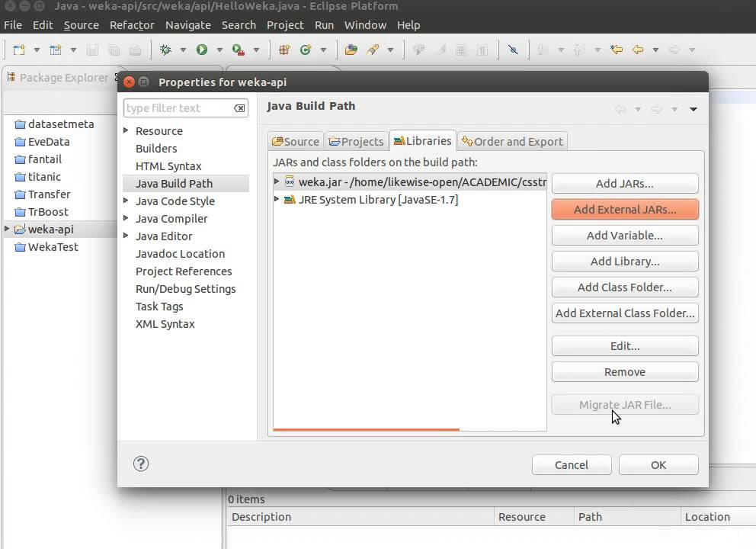Open the Refactor menu

(x=132, y=25)
